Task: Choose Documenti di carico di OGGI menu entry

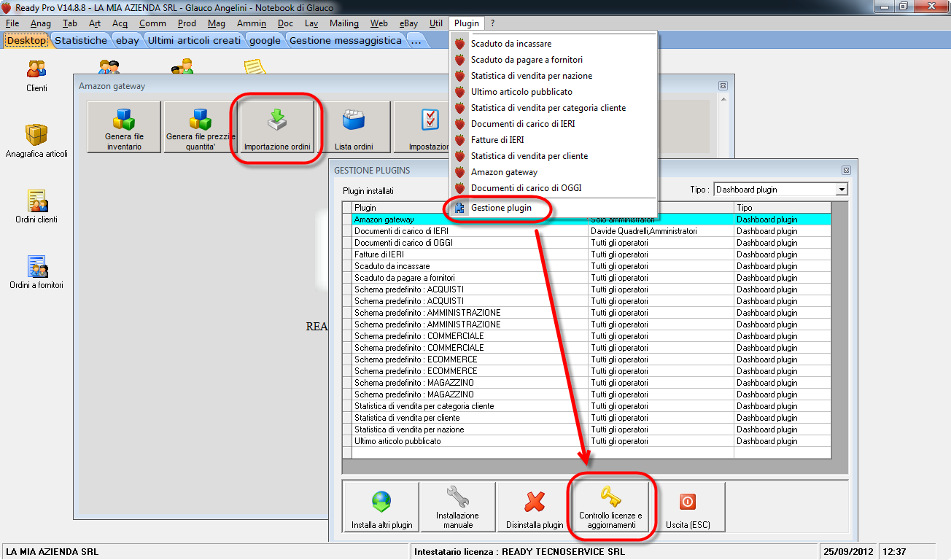Action: [554, 188]
